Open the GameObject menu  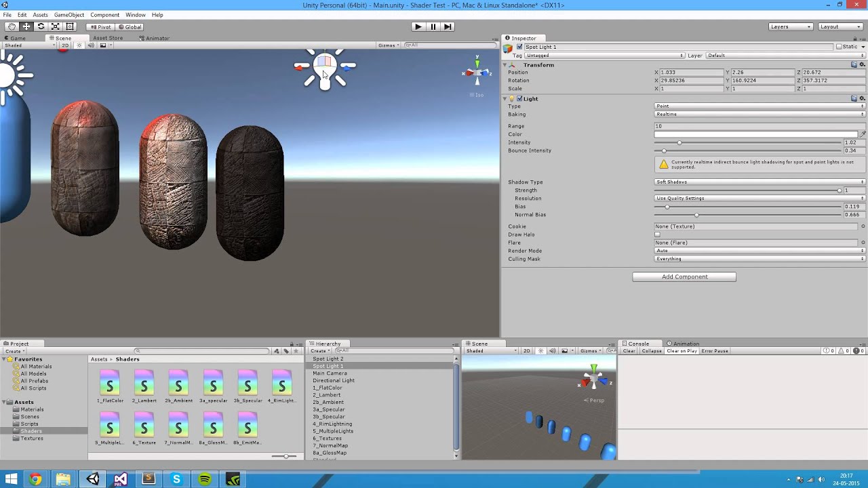tap(69, 15)
